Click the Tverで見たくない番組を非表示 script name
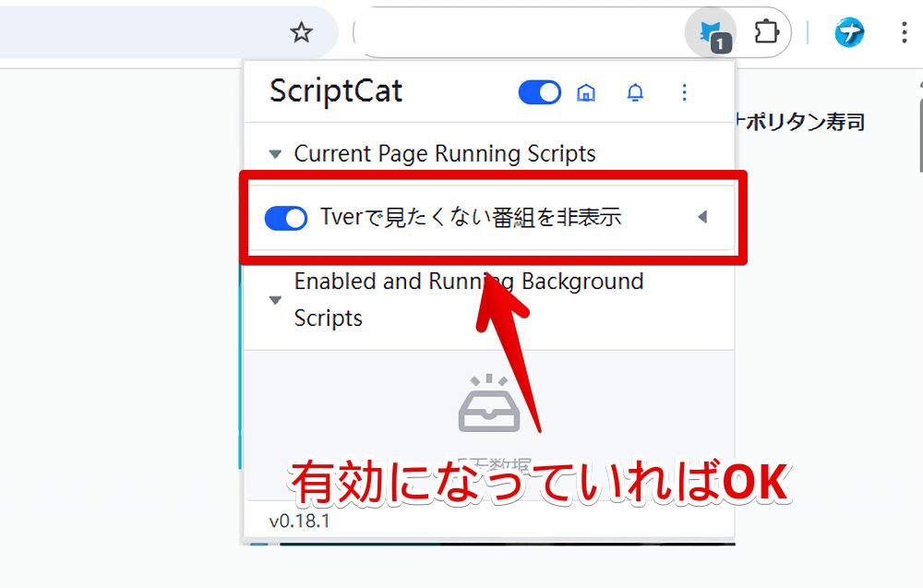This screenshot has width=923, height=588. [471, 217]
